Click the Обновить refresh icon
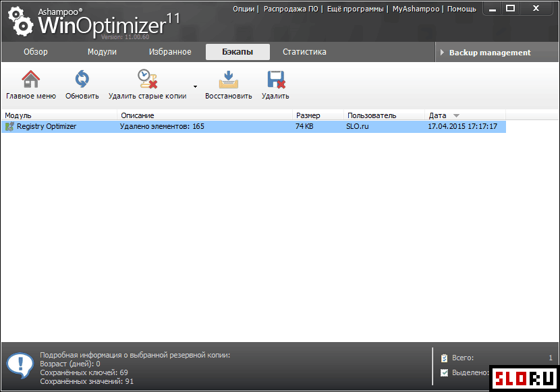 (82, 79)
